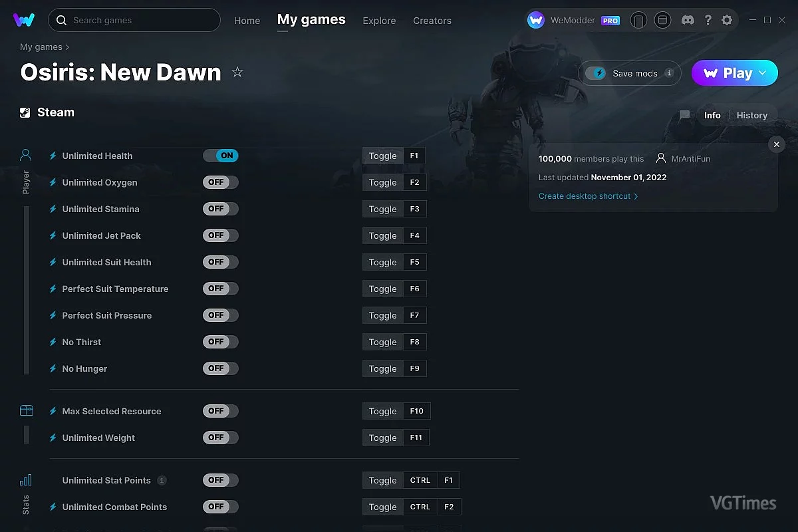Click the WeMod logo icon

pos(24,20)
